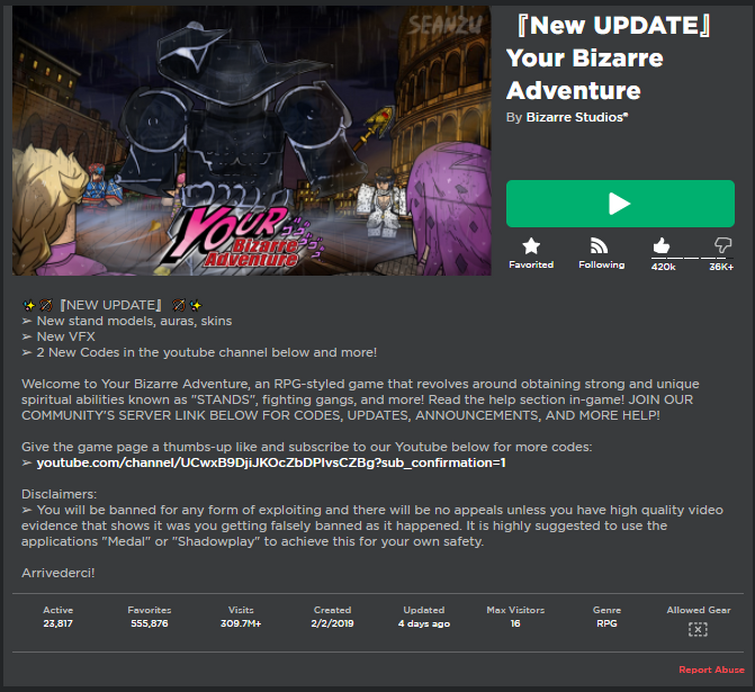The height and width of the screenshot is (692, 755).
Task: Click the game thumbnail image
Action: [x=251, y=140]
